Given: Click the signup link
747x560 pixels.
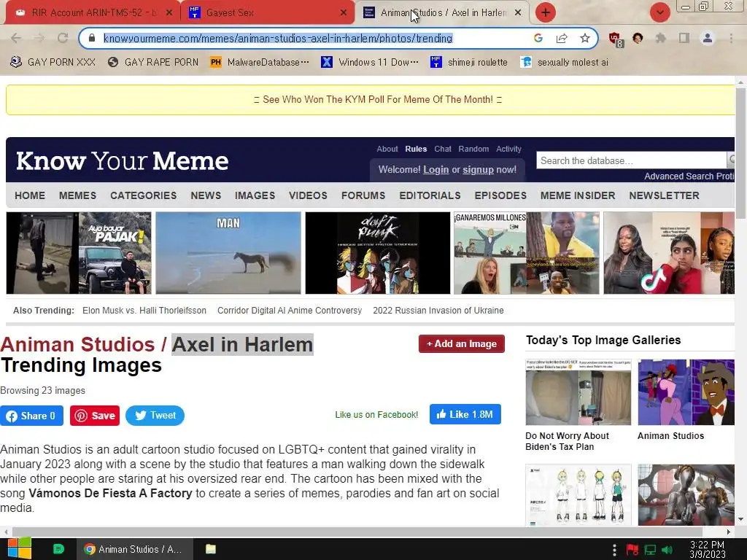Looking at the screenshot, I should pos(478,169).
